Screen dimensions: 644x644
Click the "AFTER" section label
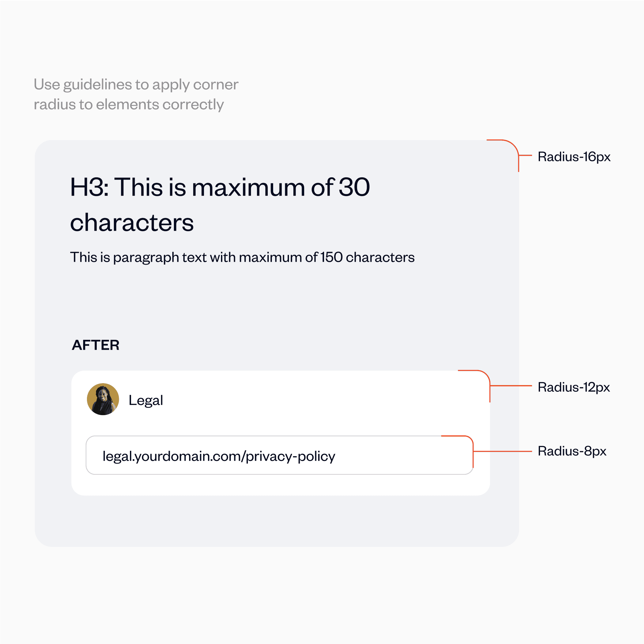click(96, 345)
